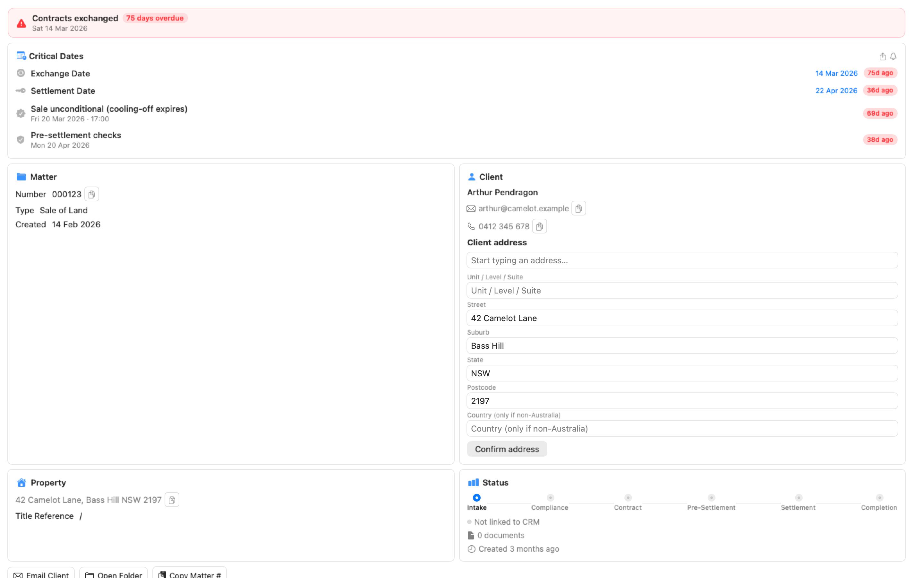Click the Confirm address button
Image resolution: width=924 pixels, height=578 pixels.
click(507, 449)
